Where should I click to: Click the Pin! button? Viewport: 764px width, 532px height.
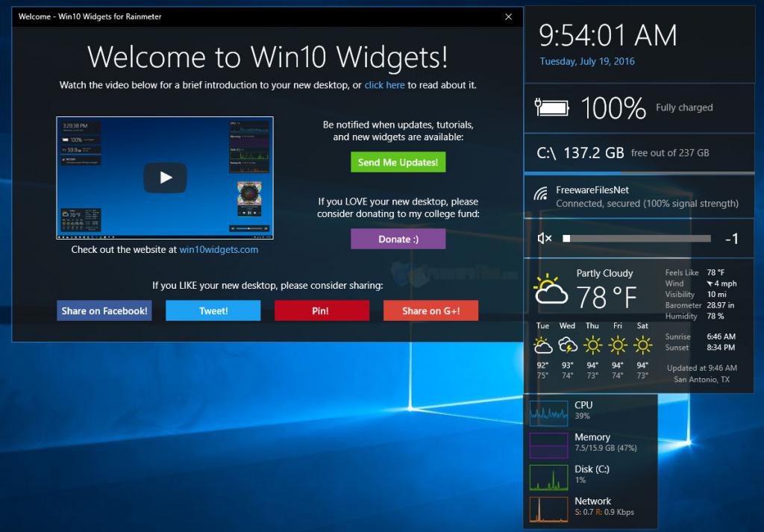[322, 311]
